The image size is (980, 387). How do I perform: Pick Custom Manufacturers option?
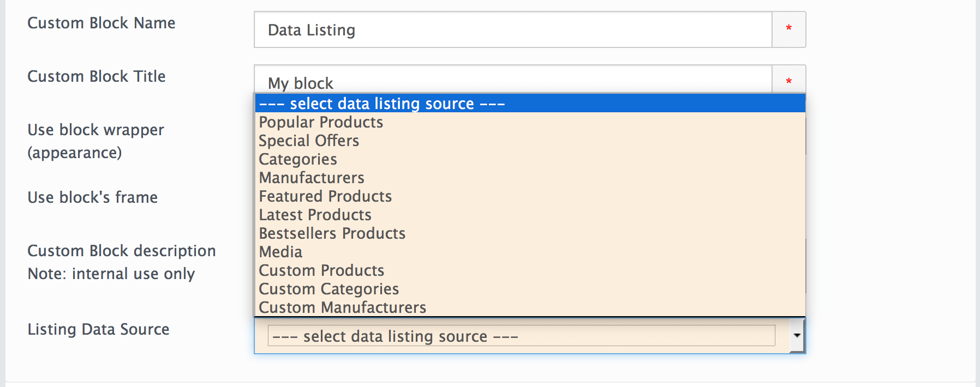[530, 307]
